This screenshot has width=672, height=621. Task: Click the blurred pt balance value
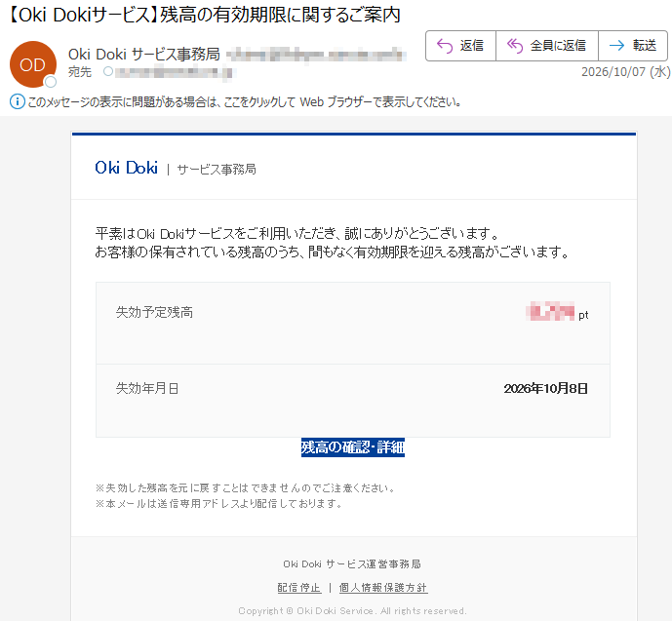(x=550, y=311)
